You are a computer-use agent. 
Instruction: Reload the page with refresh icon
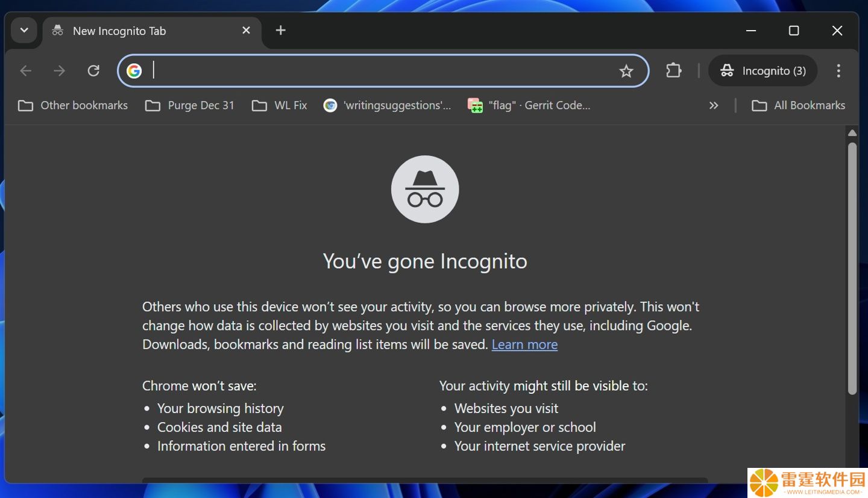coord(93,71)
